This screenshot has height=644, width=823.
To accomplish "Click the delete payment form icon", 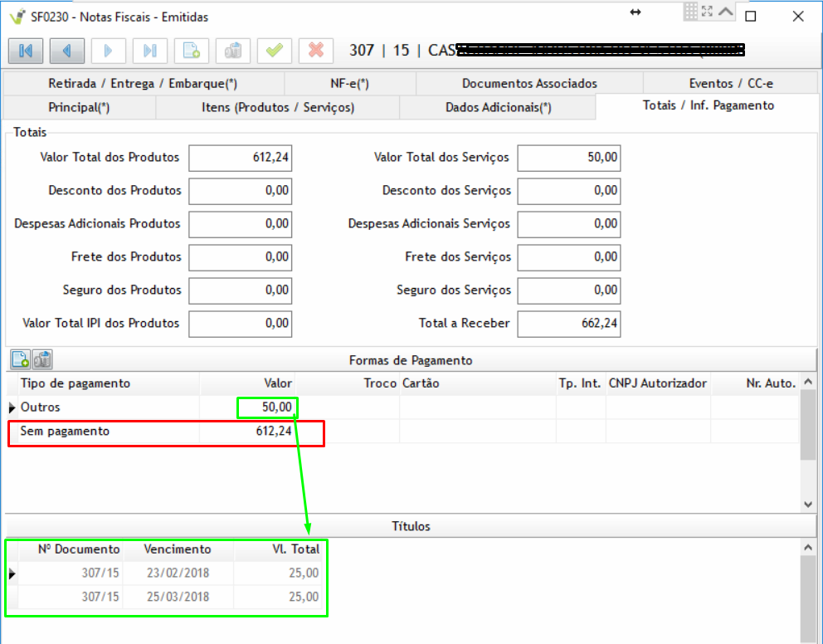I will (42, 360).
